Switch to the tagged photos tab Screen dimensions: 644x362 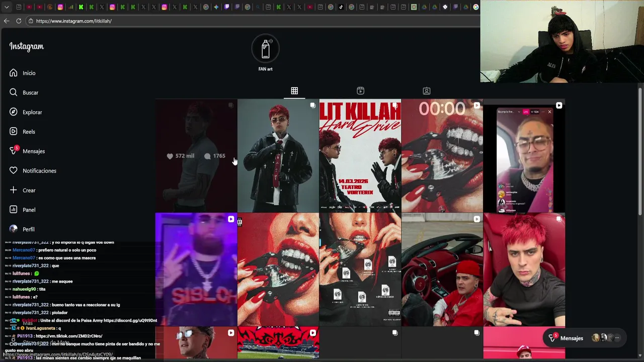click(x=426, y=91)
